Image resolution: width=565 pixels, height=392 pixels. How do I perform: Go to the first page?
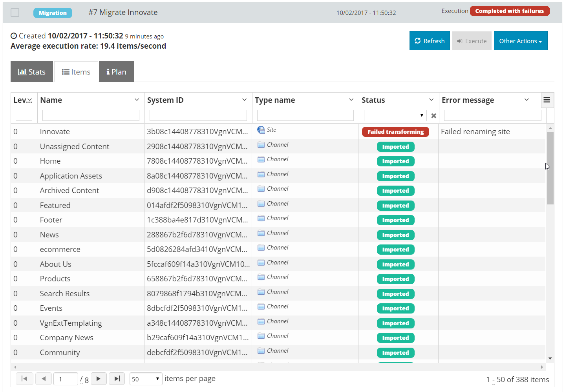[24, 379]
